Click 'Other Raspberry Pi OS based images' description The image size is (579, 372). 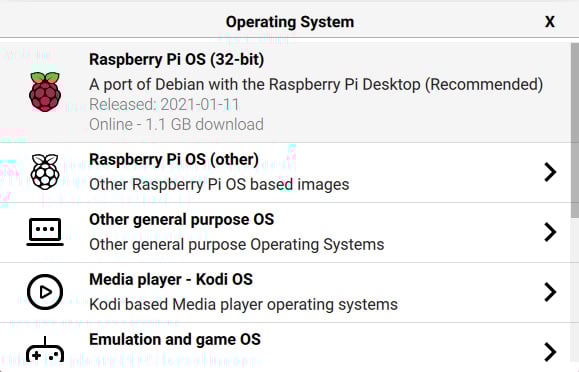(x=219, y=184)
